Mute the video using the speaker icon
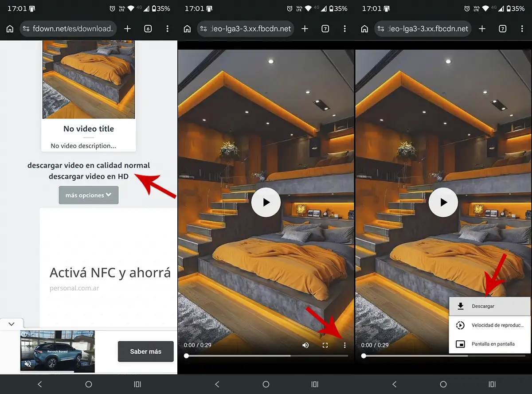The width and height of the screenshot is (532, 394). 305,344
